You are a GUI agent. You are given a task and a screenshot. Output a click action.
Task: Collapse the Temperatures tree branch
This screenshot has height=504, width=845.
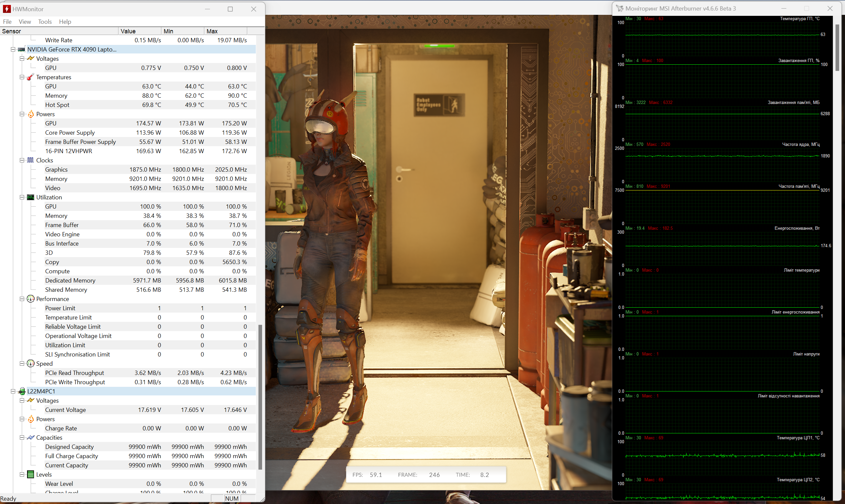pos(22,77)
